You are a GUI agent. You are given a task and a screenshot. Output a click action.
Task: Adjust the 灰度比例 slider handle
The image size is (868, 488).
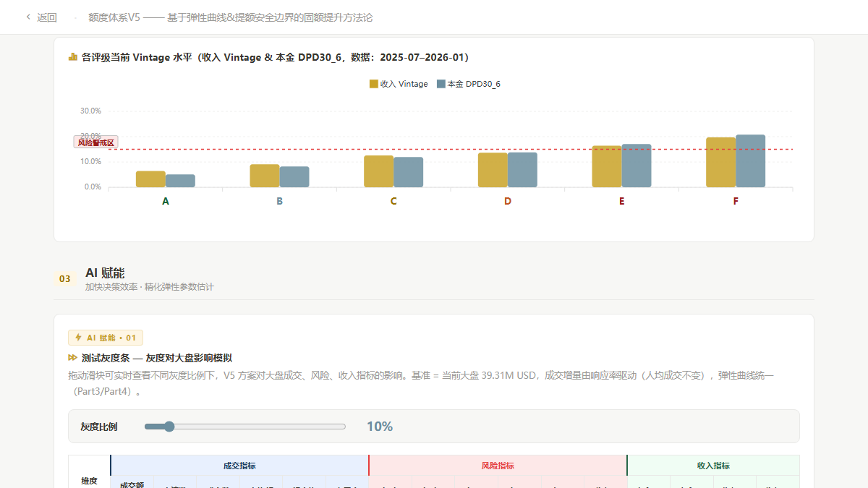[169, 427]
